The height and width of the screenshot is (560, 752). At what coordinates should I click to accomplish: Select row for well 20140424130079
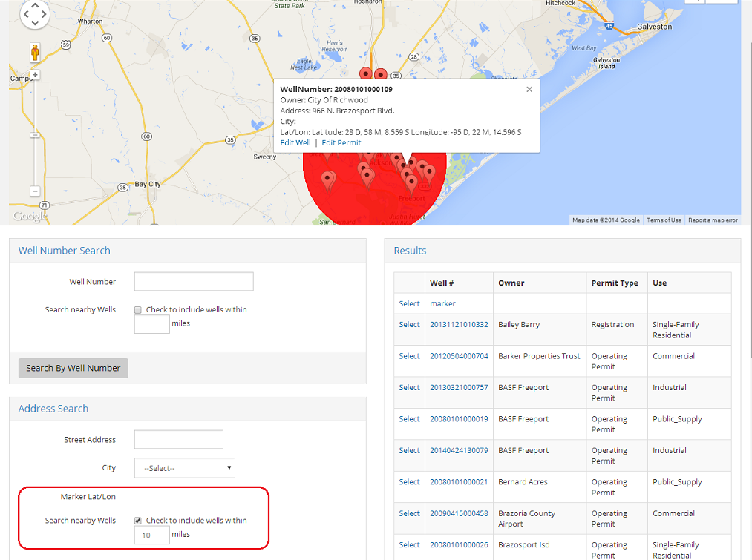409,451
